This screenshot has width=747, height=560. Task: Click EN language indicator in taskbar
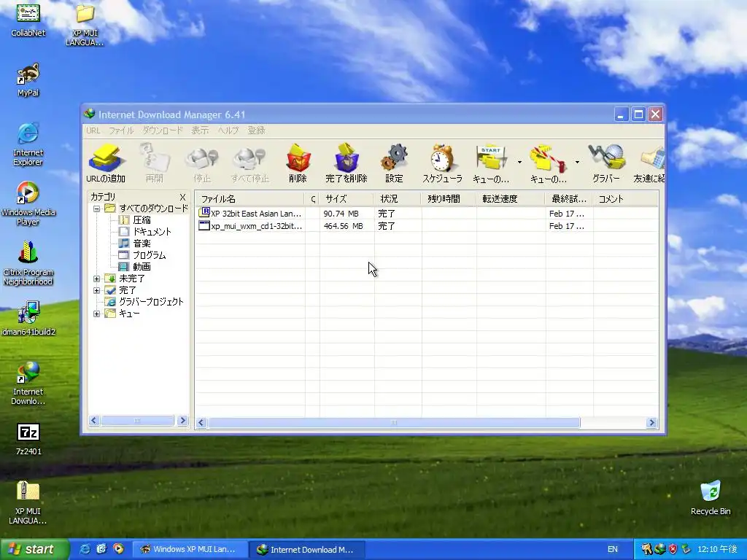pyautogui.click(x=613, y=550)
